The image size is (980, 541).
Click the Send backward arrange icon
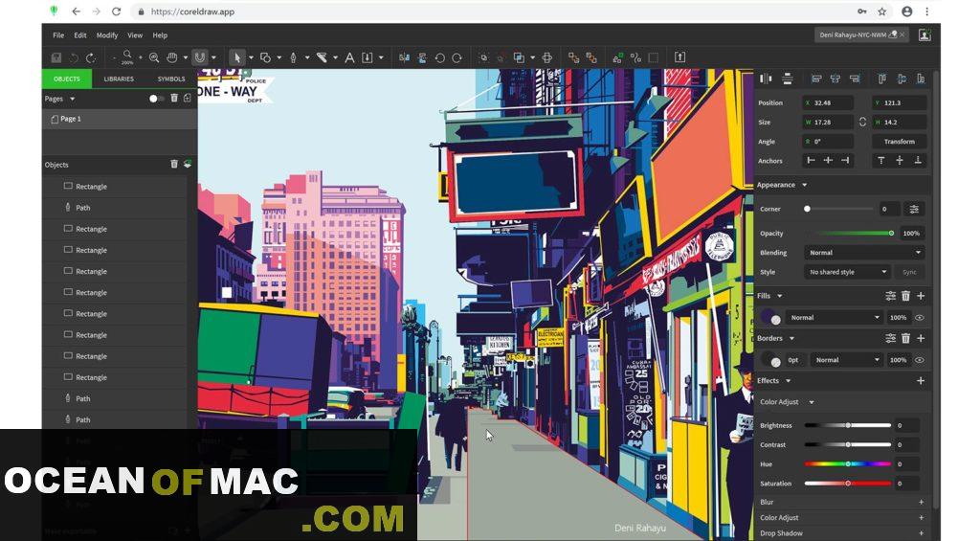(591, 57)
